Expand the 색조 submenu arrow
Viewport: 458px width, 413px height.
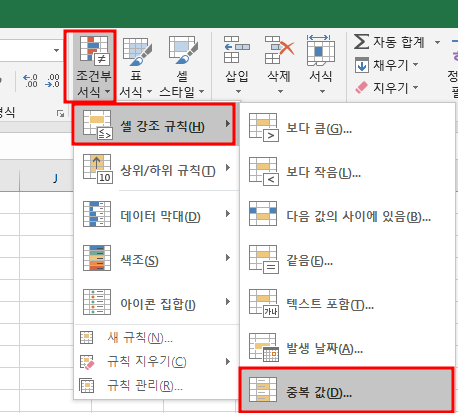228,257
